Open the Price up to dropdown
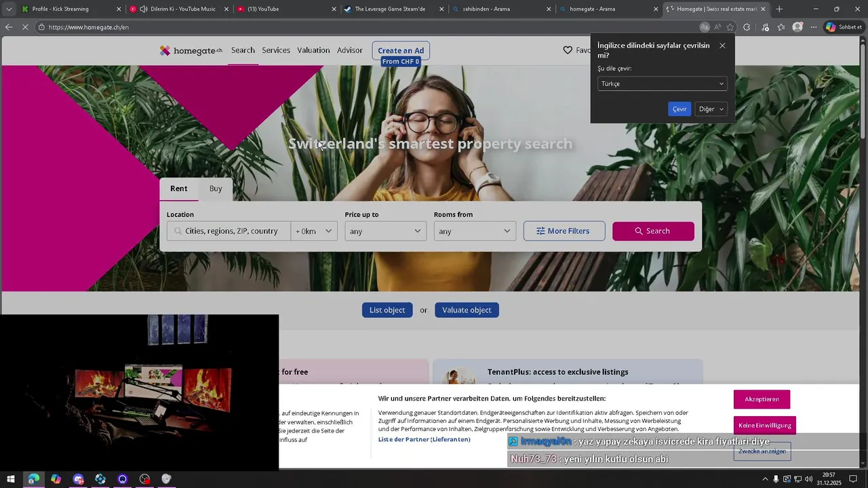Viewport: 868px width, 488px height. click(x=385, y=231)
